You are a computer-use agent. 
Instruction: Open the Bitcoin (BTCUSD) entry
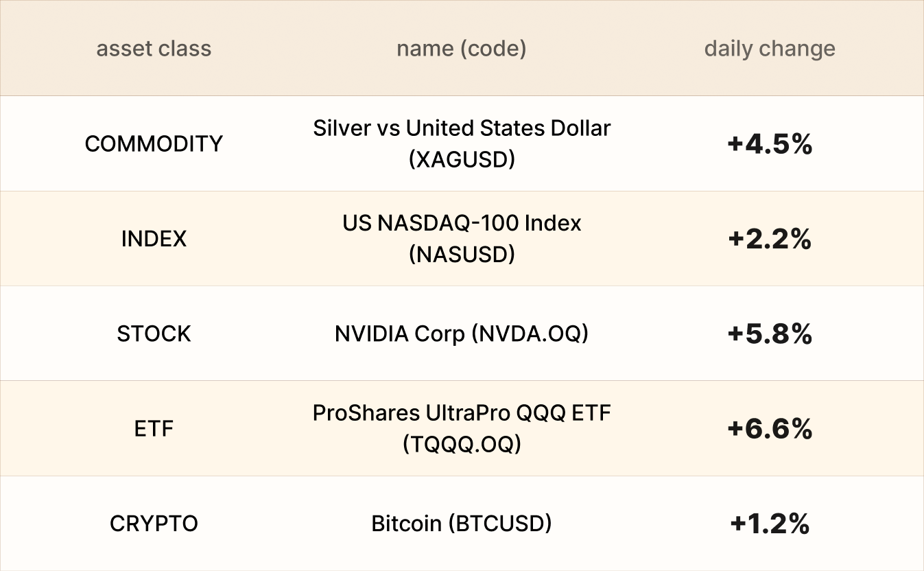pyautogui.click(x=462, y=524)
